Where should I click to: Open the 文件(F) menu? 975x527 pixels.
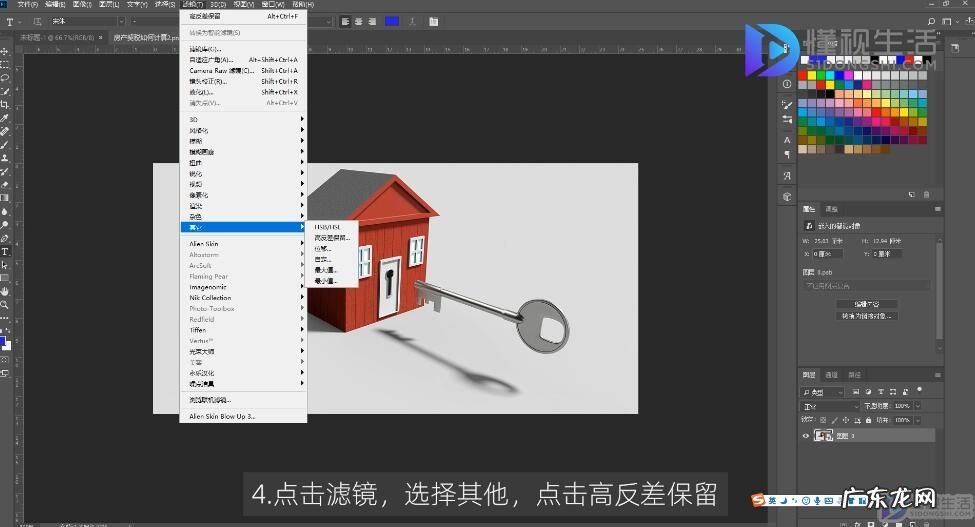27,4
